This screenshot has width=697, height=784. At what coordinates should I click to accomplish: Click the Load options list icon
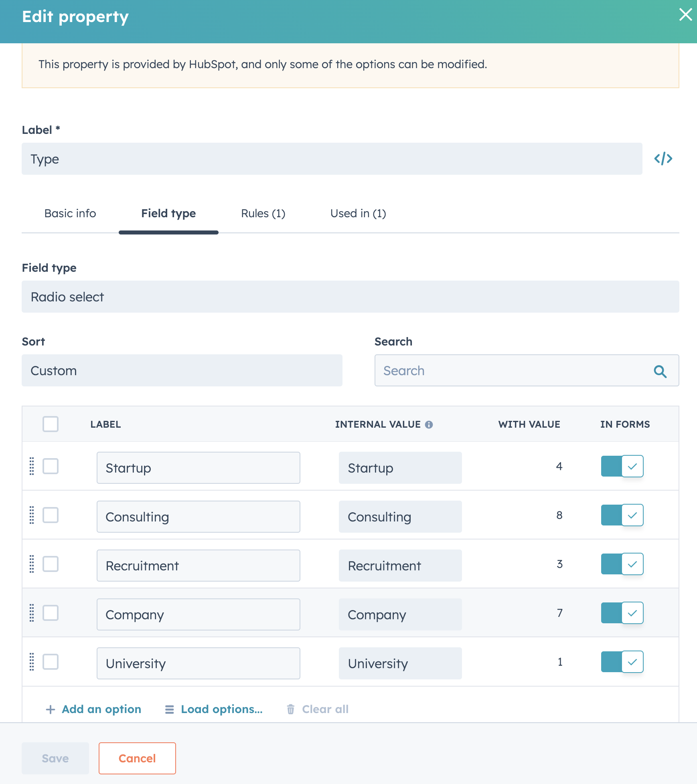170,709
